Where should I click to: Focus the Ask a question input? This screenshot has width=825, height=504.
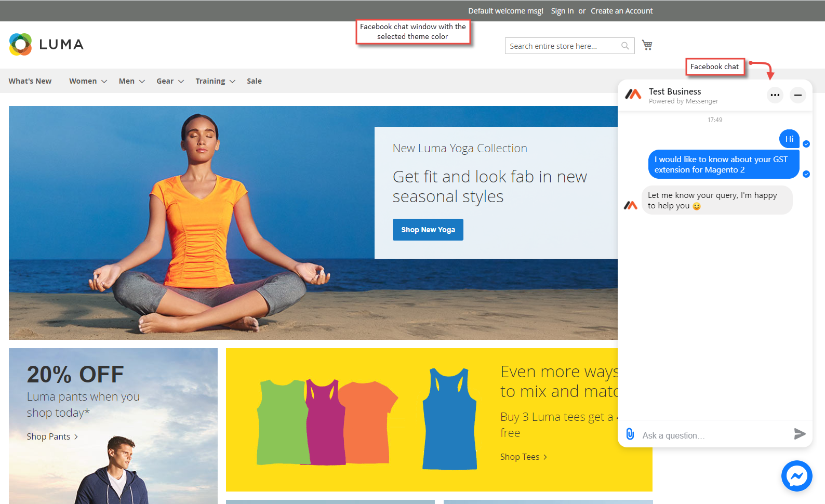pyautogui.click(x=714, y=435)
